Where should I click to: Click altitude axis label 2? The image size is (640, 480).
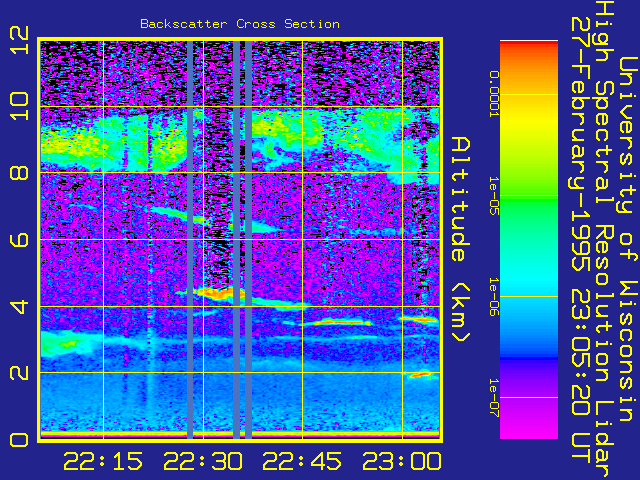pos(20,373)
